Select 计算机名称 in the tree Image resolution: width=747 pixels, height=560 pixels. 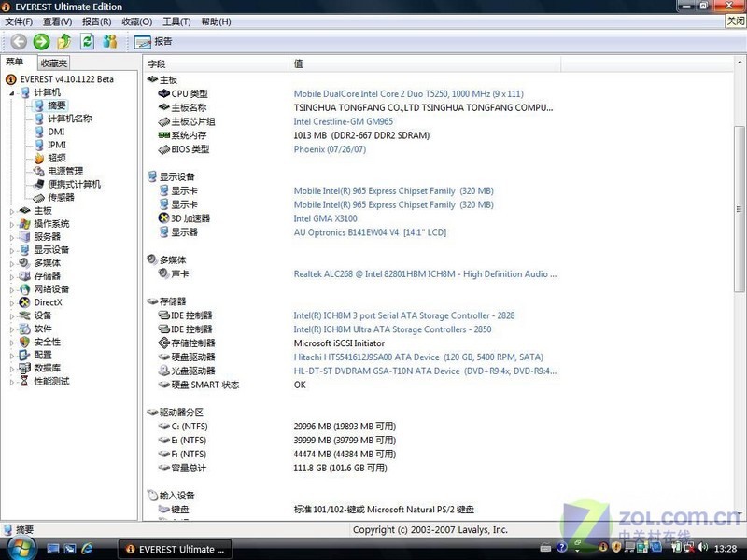70,119
